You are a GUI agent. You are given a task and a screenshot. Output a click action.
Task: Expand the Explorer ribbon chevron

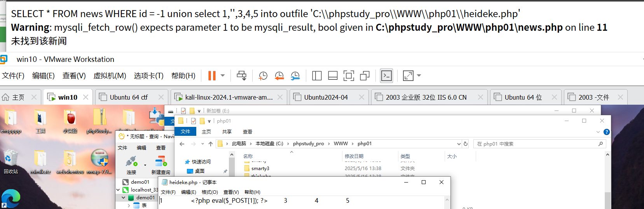click(x=598, y=132)
